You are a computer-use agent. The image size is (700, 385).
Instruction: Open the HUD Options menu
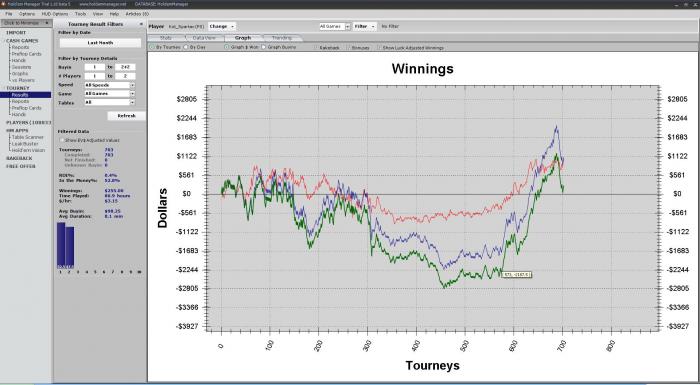(55, 14)
